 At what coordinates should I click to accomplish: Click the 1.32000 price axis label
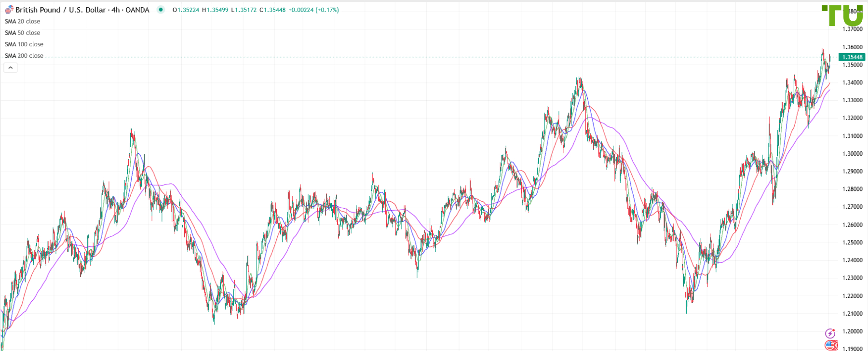point(852,118)
